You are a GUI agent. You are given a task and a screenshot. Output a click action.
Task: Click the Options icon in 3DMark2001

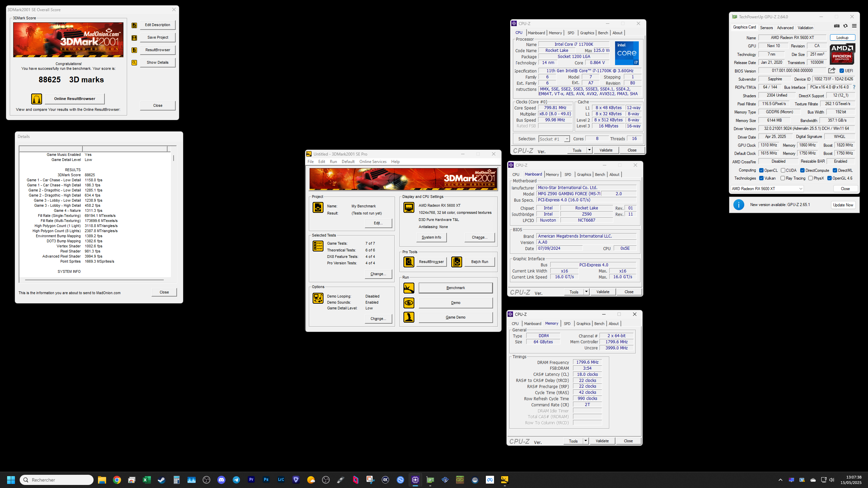click(318, 298)
